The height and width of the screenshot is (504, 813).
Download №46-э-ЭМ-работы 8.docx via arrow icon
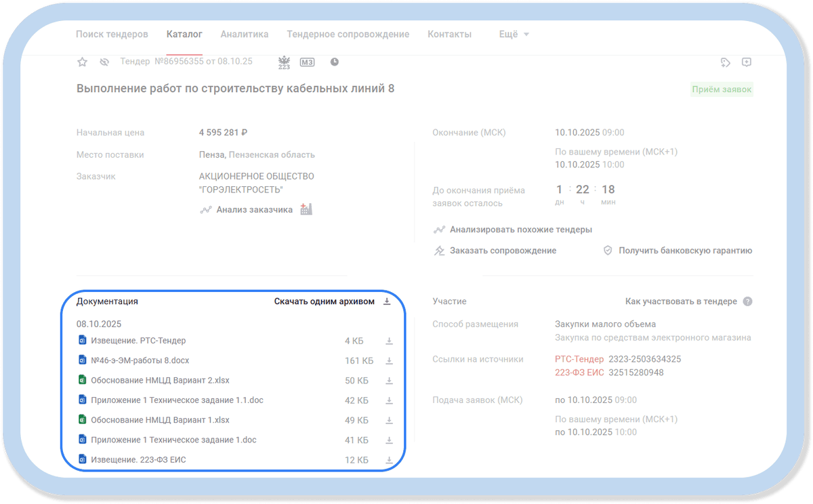[390, 360]
